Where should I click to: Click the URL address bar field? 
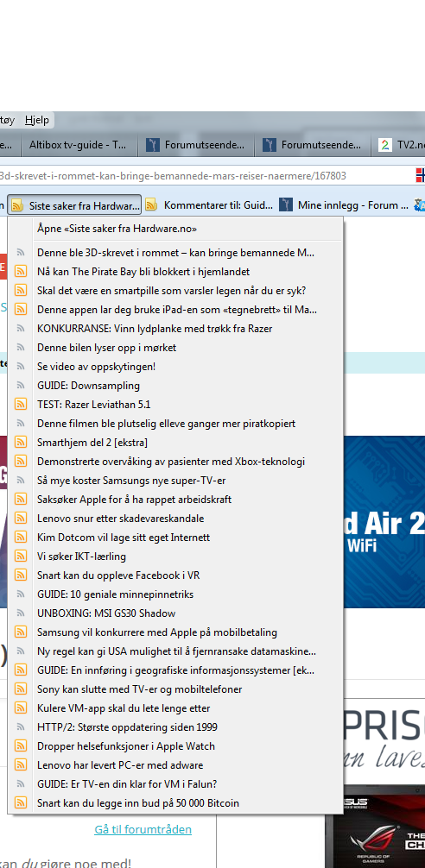coord(205,176)
